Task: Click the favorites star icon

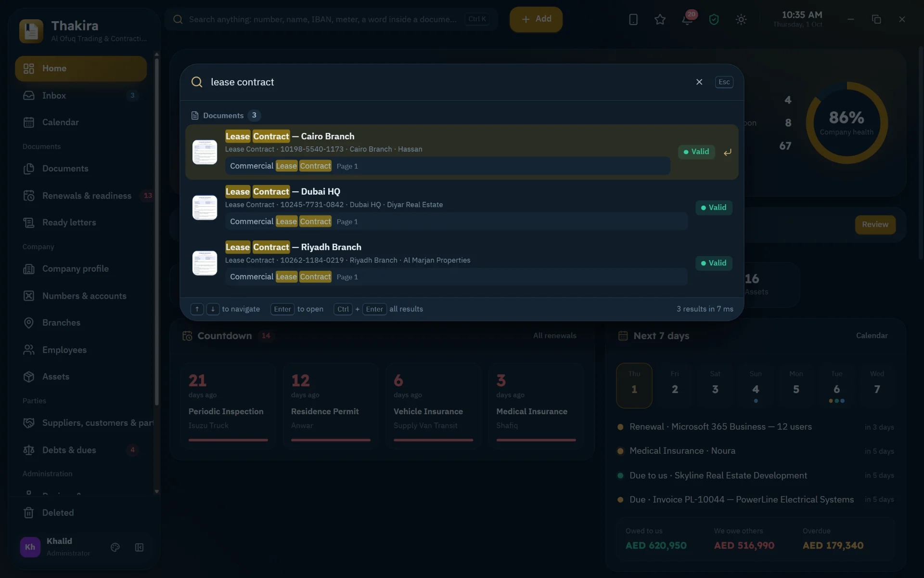Action: click(x=660, y=19)
